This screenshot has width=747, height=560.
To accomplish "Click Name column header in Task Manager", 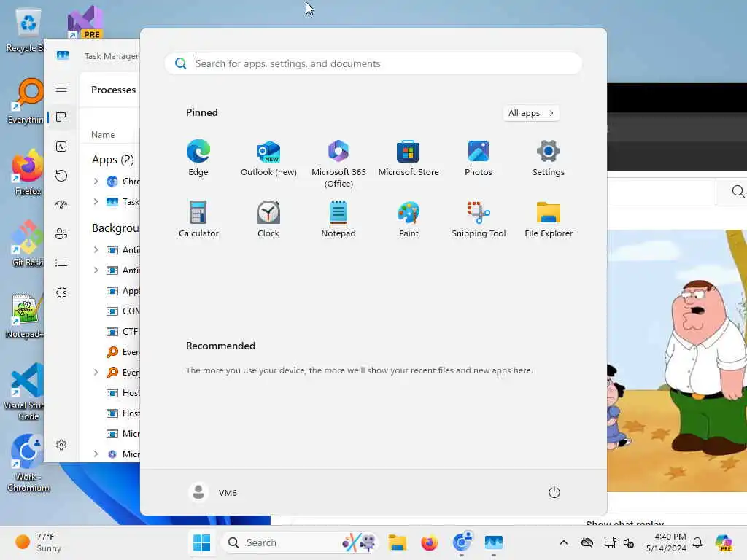I will coord(103,135).
